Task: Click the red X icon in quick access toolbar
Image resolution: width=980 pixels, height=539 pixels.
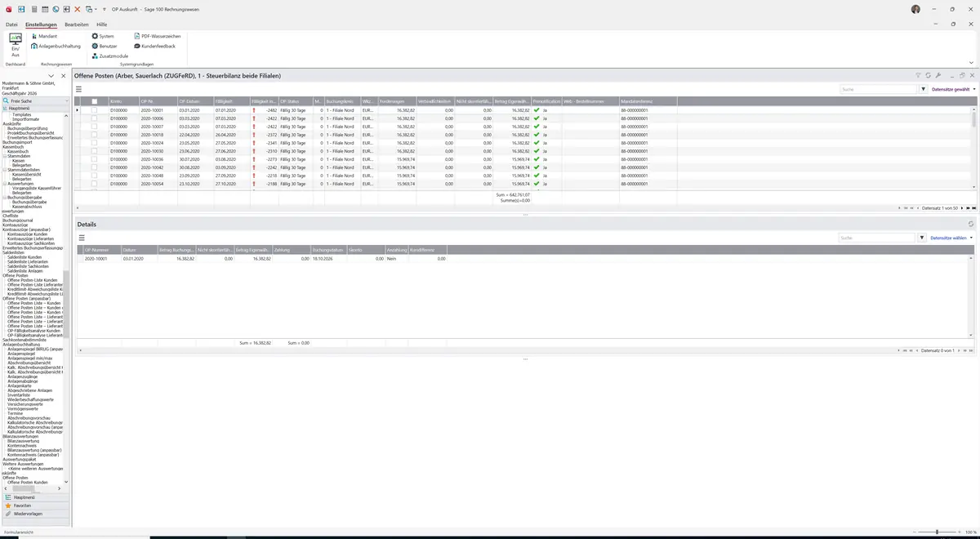Action: pos(77,8)
